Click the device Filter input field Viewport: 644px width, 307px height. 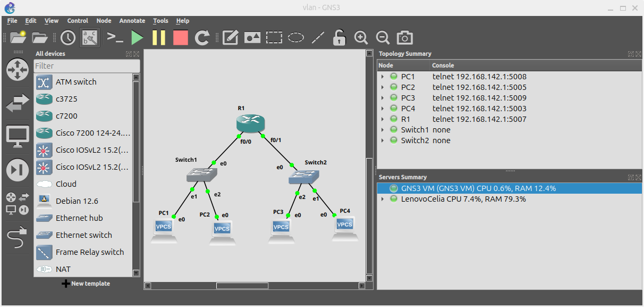point(87,66)
